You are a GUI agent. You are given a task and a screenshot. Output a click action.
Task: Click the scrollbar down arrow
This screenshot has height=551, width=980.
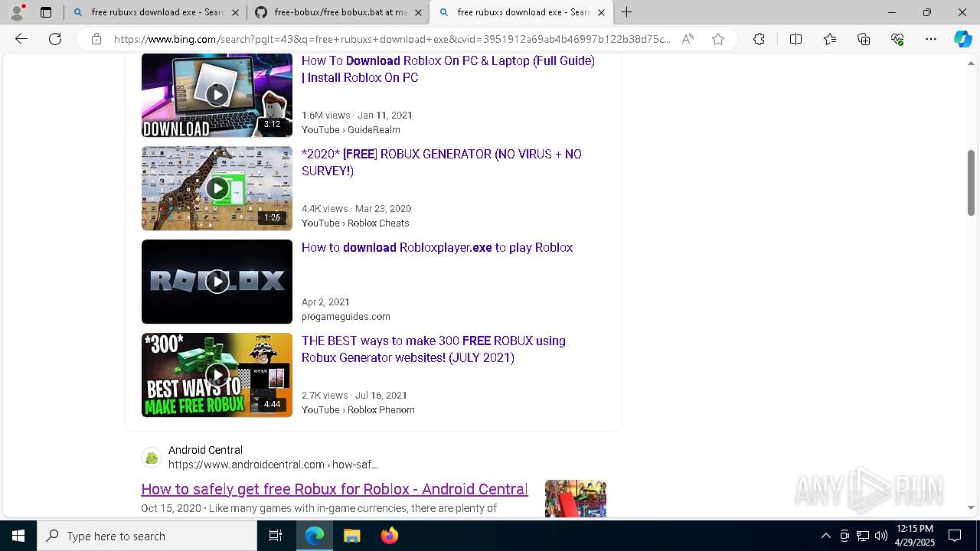tap(971, 507)
